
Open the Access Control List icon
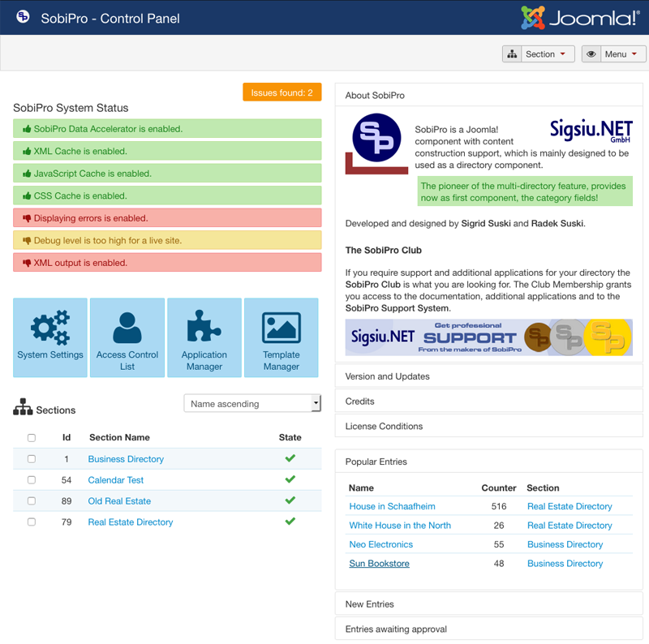click(x=127, y=328)
